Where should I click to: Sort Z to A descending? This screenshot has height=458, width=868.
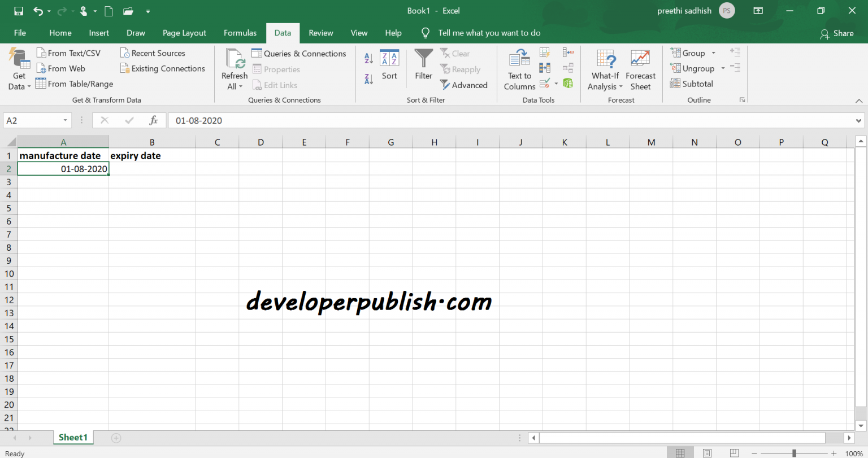pos(368,80)
